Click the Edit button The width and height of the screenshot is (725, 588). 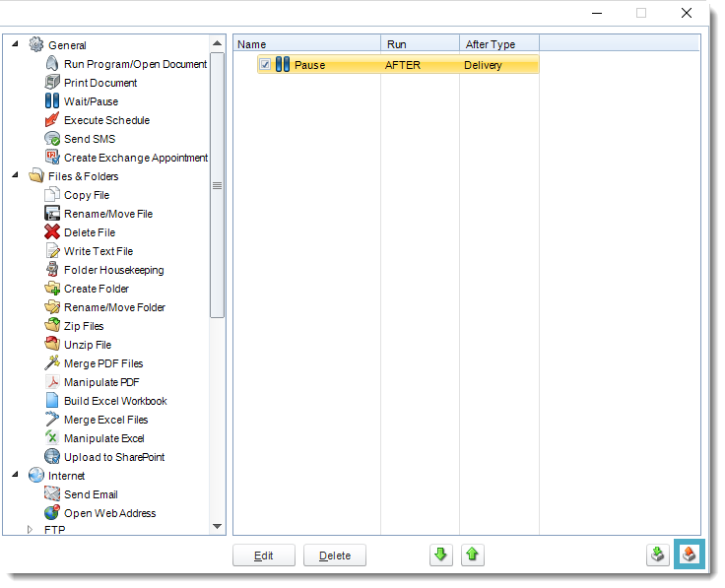pos(264,555)
